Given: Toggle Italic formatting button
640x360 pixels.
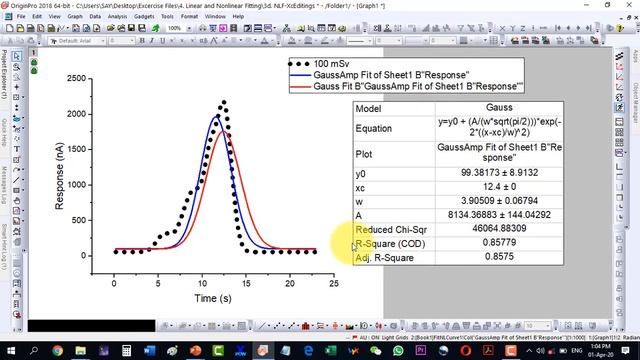Looking at the screenshot, I should (x=152, y=41).
